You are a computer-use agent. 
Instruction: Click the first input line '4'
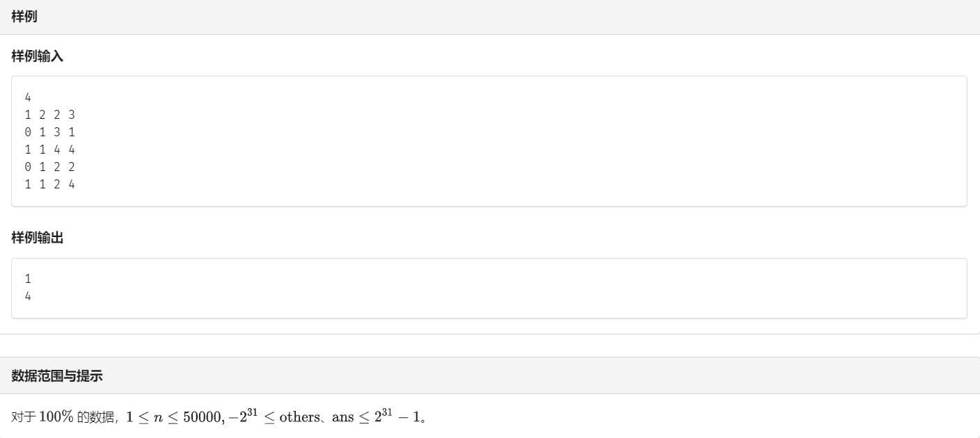(28, 97)
